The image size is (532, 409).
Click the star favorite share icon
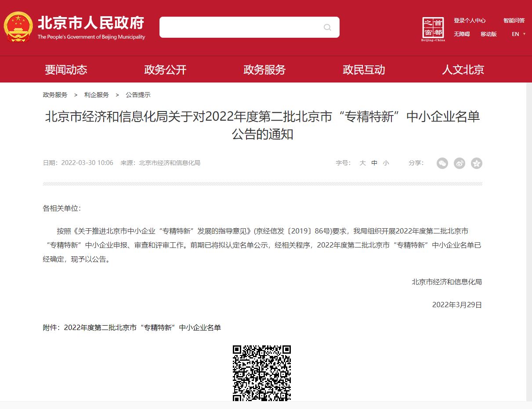point(477,163)
